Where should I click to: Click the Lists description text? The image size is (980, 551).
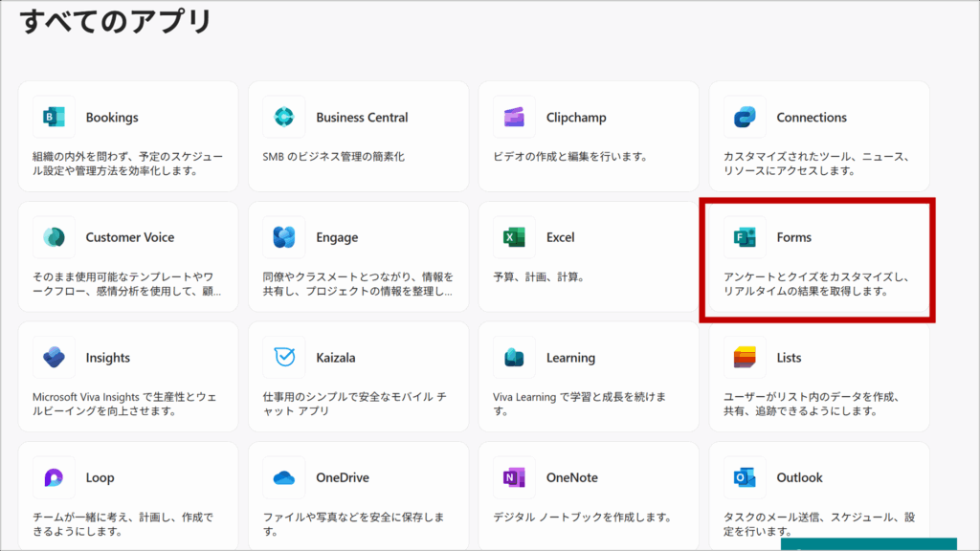point(810,404)
